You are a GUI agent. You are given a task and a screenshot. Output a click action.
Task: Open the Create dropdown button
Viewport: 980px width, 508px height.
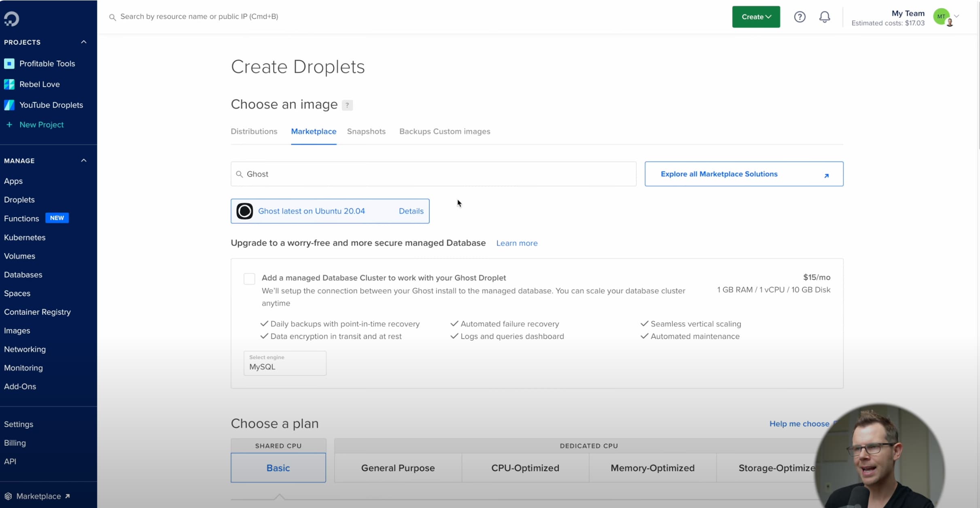pyautogui.click(x=756, y=17)
